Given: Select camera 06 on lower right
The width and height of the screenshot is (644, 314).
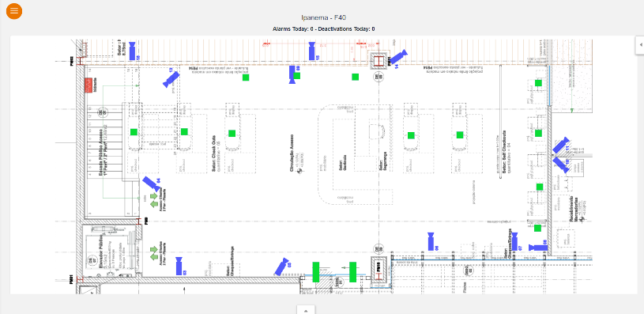Looking at the screenshot, I should click(x=431, y=241).
